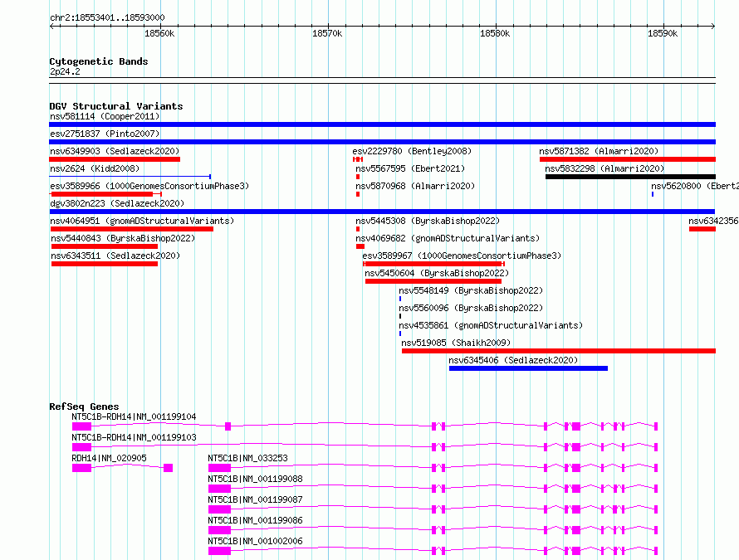Click the DGV Structural Variants track title

(x=116, y=106)
